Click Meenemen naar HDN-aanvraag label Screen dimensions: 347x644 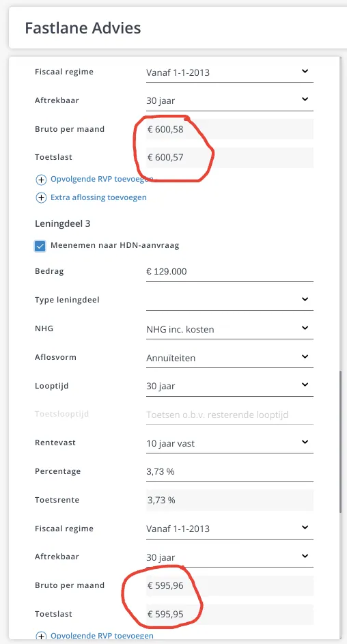coord(115,246)
